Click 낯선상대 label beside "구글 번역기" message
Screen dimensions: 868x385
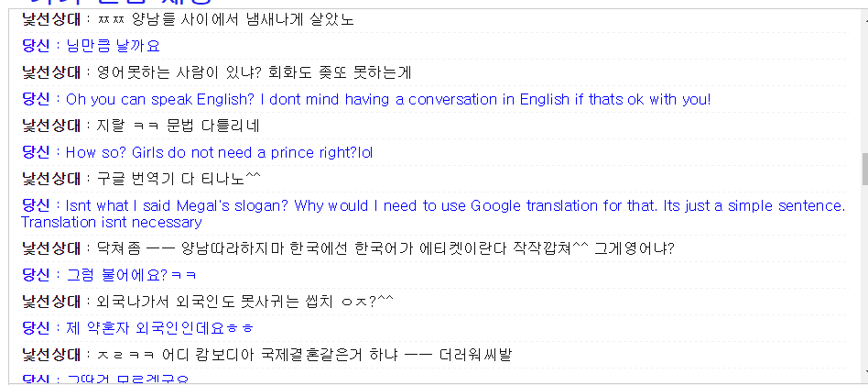point(50,179)
